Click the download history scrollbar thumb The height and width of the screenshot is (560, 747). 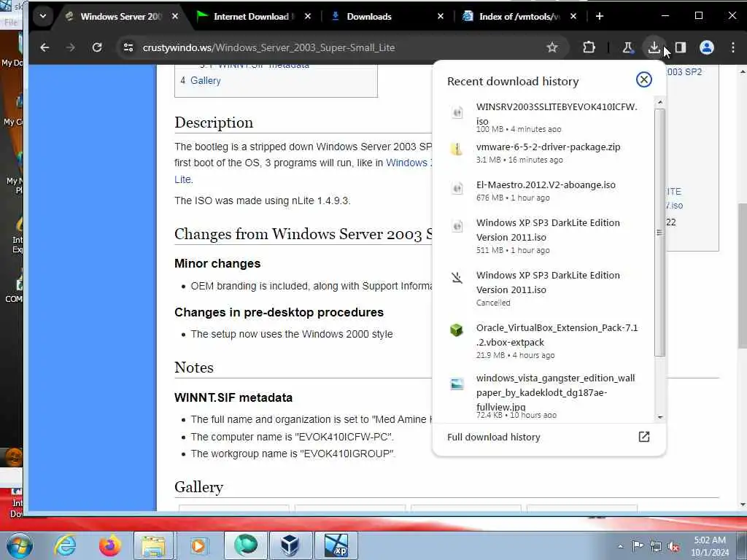(x=659, y=233)
